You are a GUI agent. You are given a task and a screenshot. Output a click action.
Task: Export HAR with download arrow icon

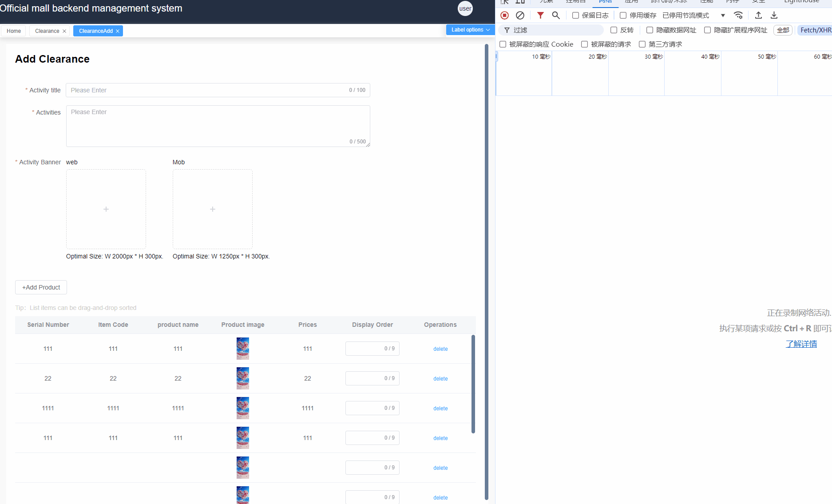(x=774, y=16)
